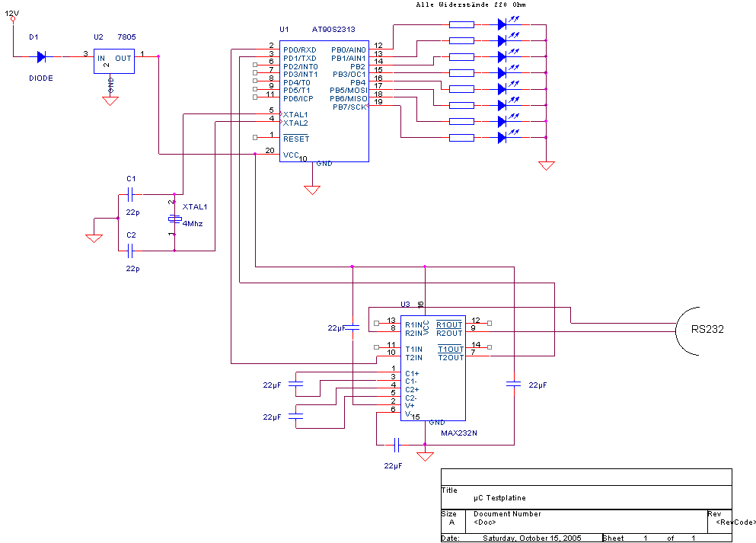Viewport: 756px width, 543px height.
Task: Click the topmost 220 Ohm resistor symbol
Action: [x=461, y=24]
